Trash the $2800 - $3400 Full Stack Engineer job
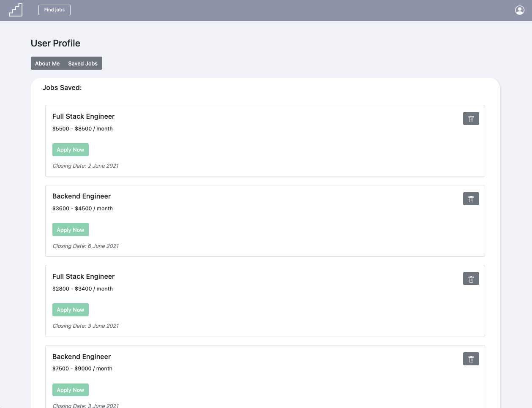This screenshot has height=408, width=532. (x=471, y=279)
